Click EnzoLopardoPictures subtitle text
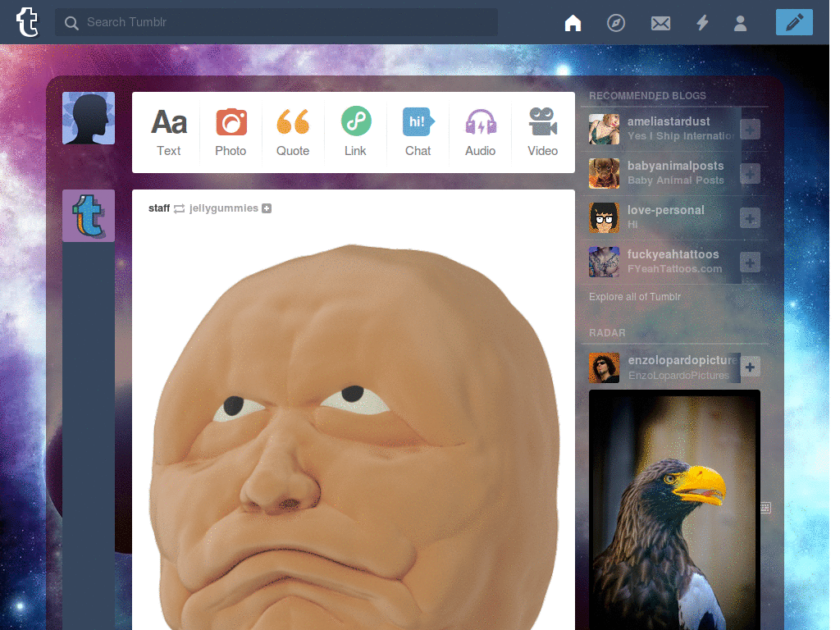The height and width of the screenshot is (630, 840). click(678, 376)
